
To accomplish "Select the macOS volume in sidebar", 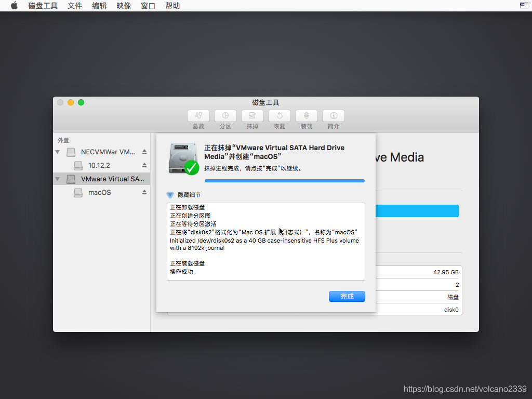I will pyautogui.click(x=101, y=192).
